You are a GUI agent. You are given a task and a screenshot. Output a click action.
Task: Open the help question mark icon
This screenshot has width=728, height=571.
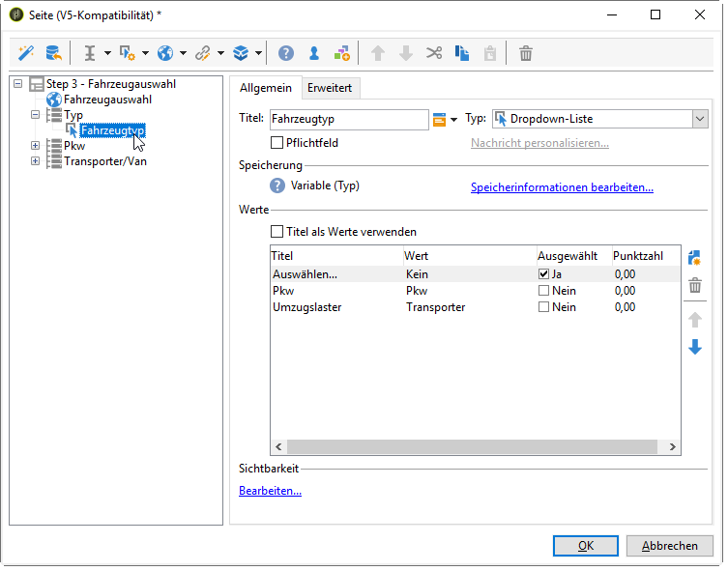286,53
